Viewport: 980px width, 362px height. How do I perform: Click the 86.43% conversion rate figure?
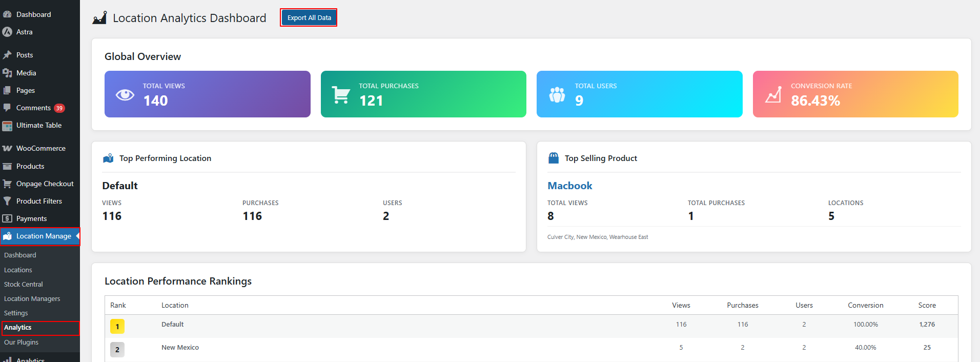click(x=815, y=100)
